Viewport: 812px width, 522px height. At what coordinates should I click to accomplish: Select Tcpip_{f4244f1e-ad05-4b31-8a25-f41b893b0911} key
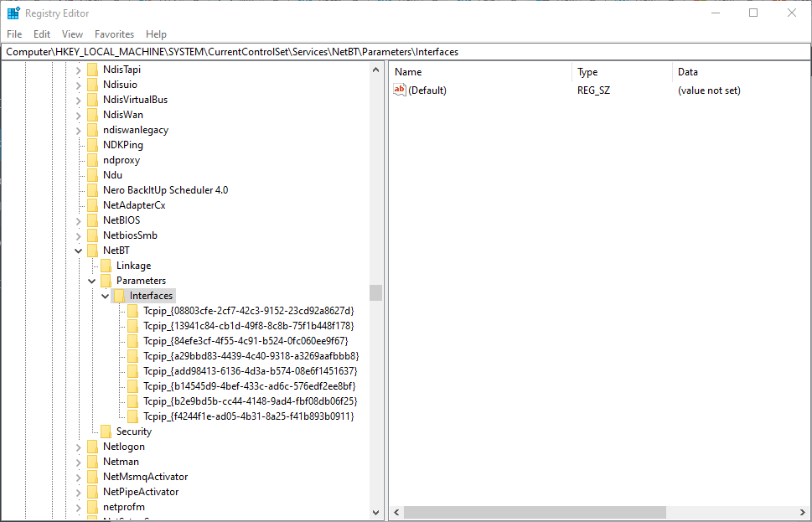[249, 416]
